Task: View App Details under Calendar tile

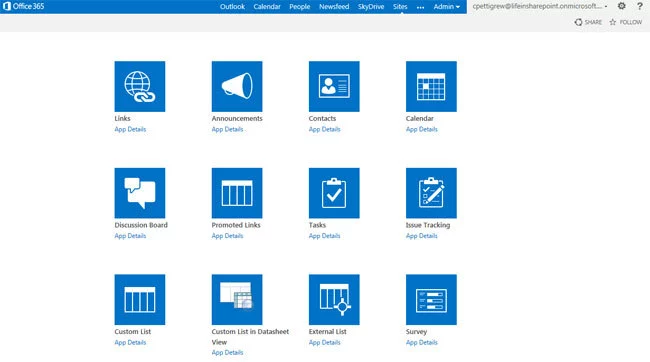Action: pyautogui.click(x=422, y=129)
